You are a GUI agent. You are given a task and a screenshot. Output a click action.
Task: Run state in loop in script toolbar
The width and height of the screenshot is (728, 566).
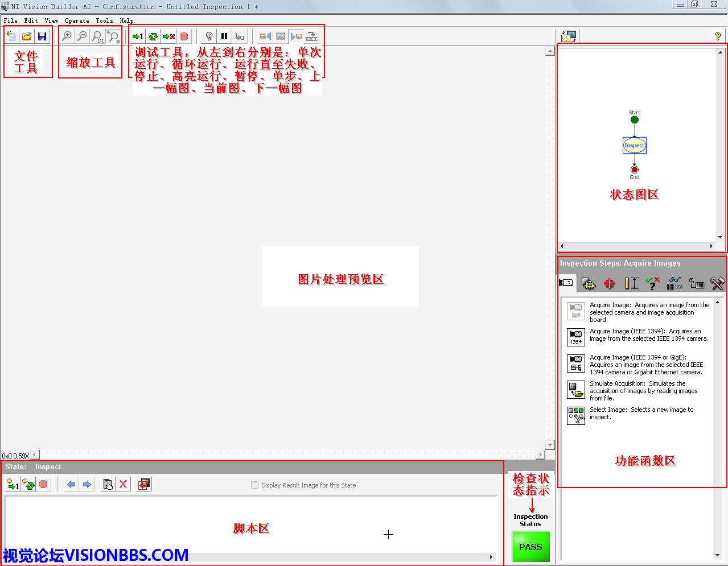point(28,484)
